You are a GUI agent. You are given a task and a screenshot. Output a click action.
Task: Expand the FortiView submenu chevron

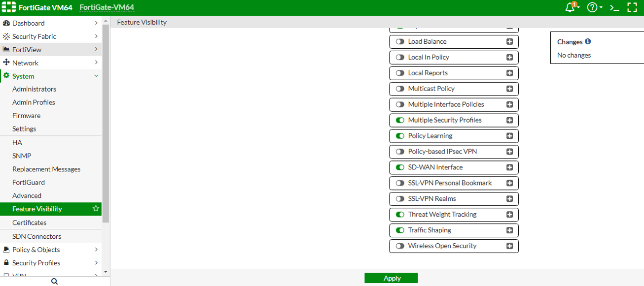96,49
